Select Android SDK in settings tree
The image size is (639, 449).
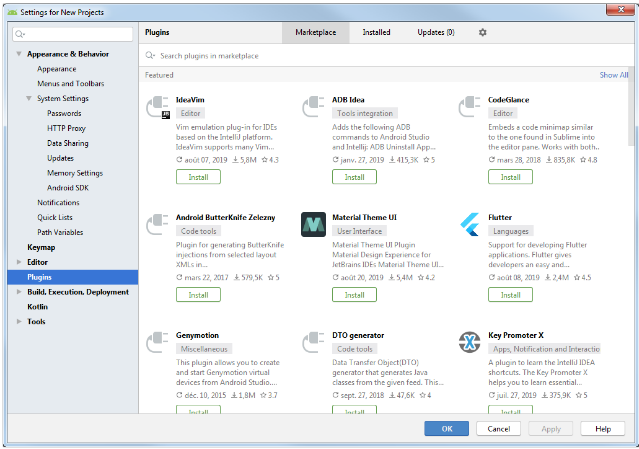(x=67, y=188)
